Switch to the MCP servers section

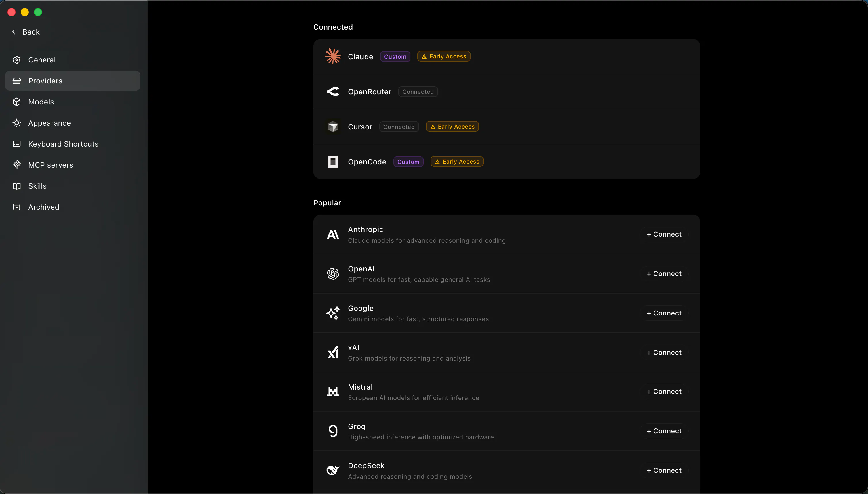[73, 165]
